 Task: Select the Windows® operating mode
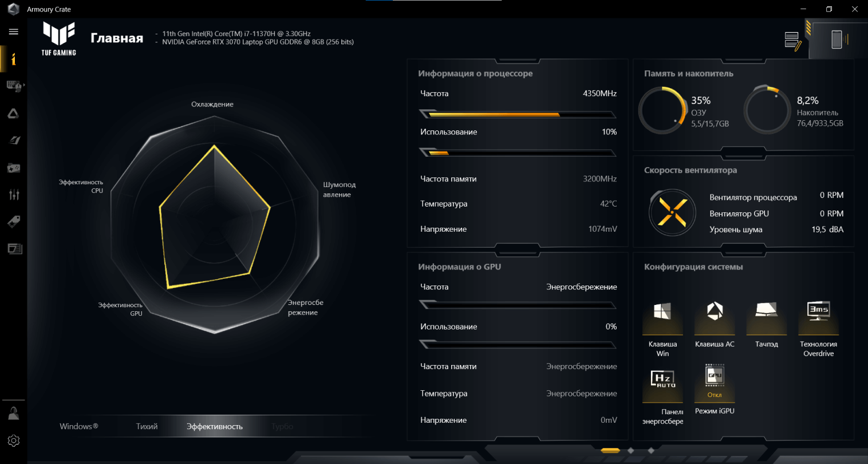point(79,426)
